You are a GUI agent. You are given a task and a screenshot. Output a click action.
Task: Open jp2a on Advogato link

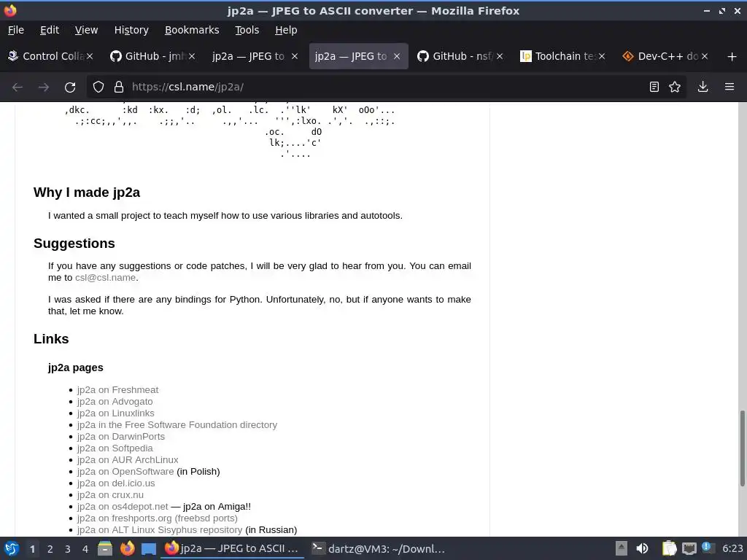[115, 402]
